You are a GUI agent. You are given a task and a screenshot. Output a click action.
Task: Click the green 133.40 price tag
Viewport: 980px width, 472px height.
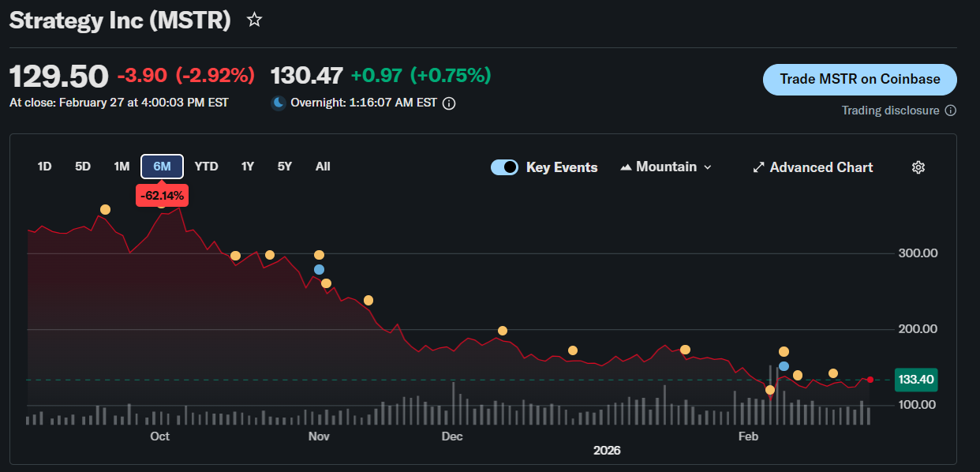coord(916,380)
